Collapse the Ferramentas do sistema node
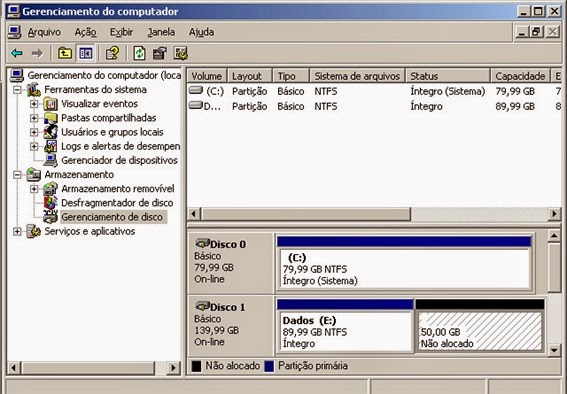Image resolution: width=567 pixels, height=394 pixels. coord(17,90)
